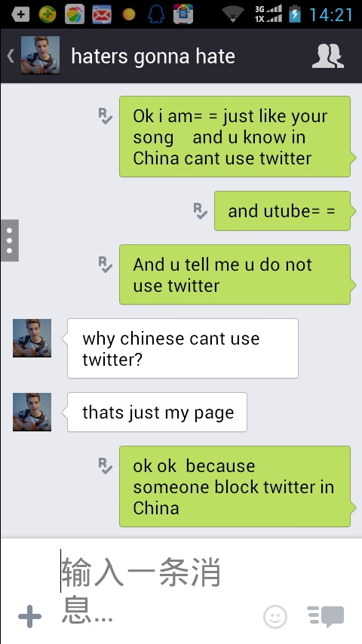Select the 'and utube= =' message bubble
The image size is (362, 644).
coord(284,210)
